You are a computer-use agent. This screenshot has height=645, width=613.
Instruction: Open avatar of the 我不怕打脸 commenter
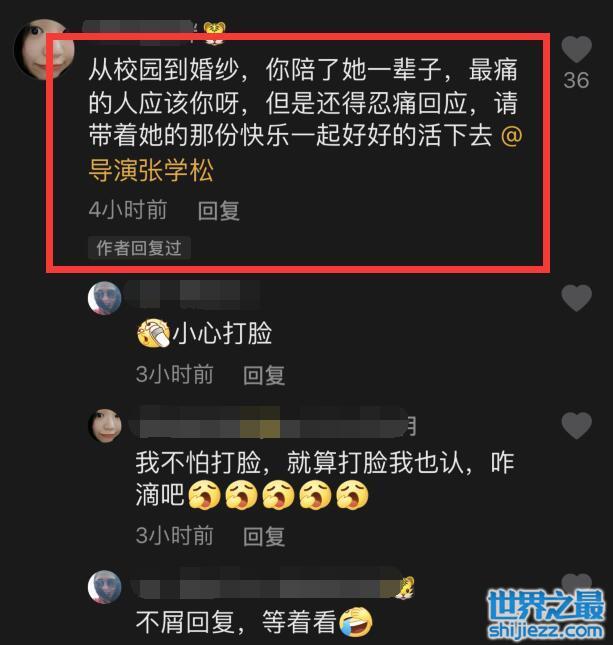click(104, 425)
